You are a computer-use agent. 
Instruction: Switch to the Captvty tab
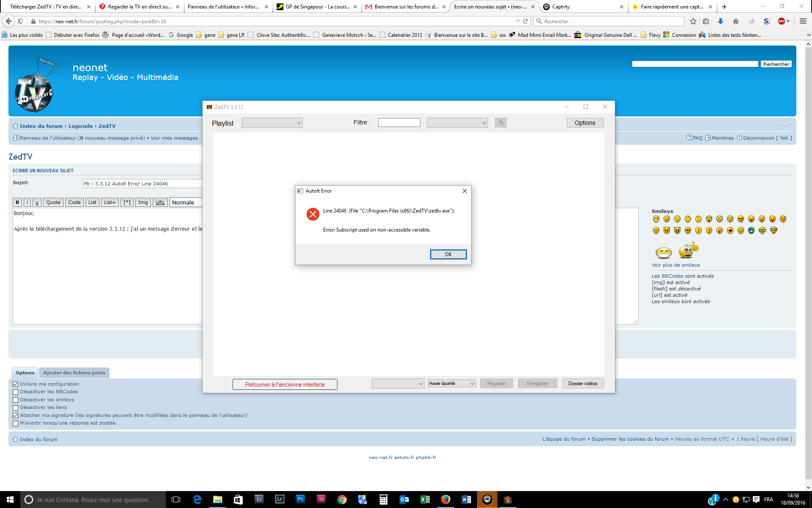583,7
